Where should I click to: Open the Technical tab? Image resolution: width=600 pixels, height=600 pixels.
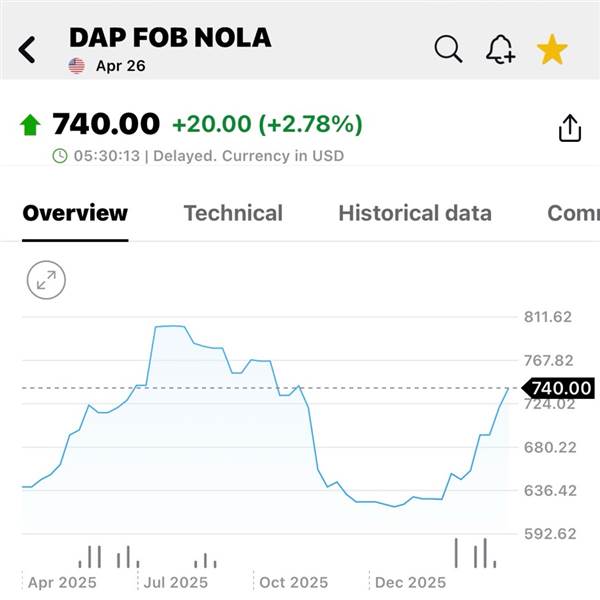[233, 213]
